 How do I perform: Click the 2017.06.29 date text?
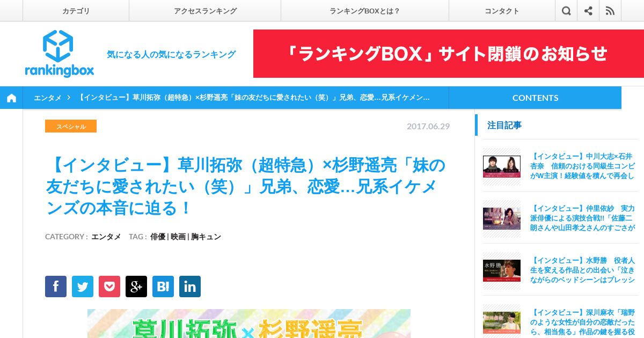(x=428, y=127)
